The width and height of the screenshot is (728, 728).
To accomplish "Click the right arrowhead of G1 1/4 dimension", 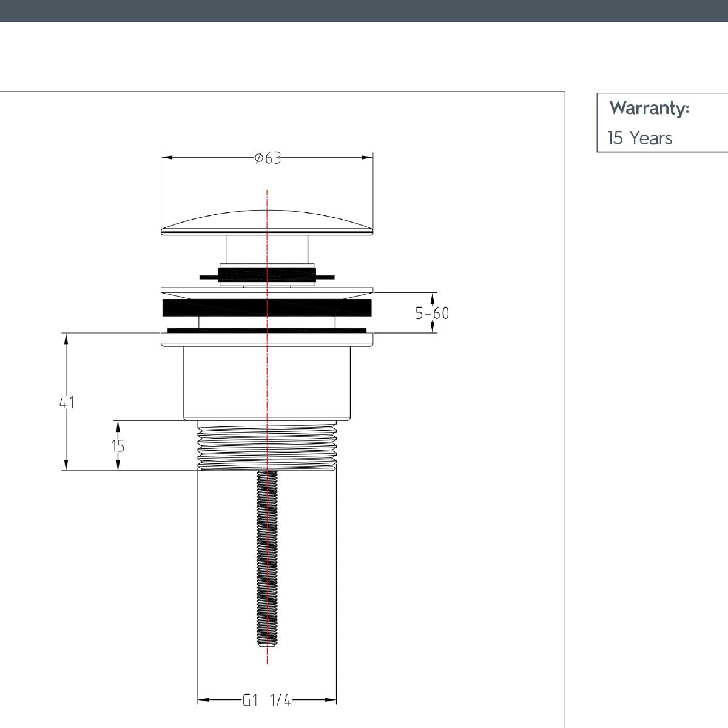I will click(331, 700).
